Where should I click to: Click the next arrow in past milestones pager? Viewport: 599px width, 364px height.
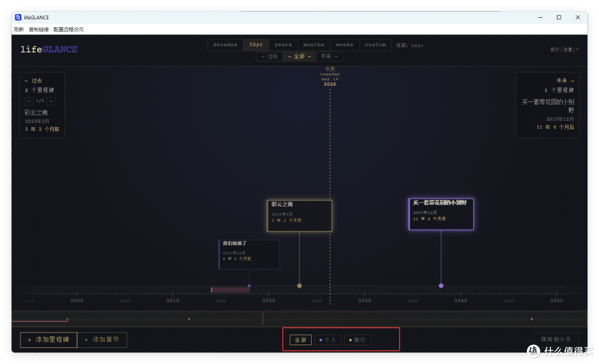51,101
